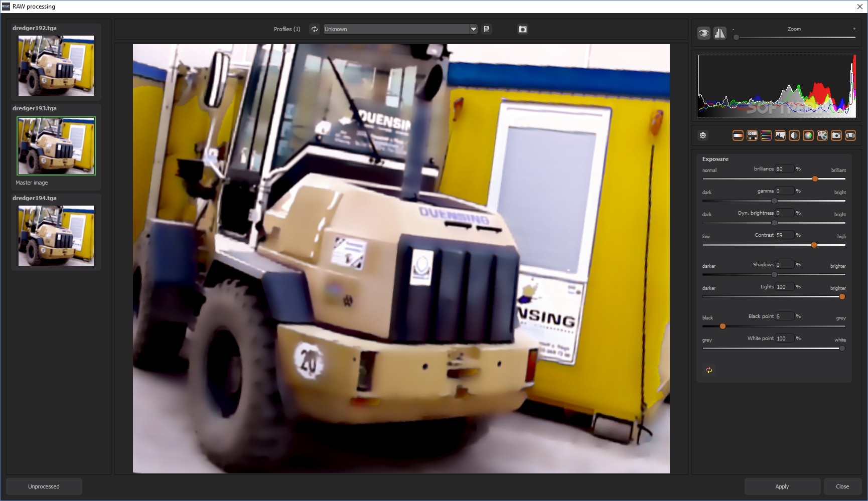868x501 pixels.
Task: Select the paint palette icon
Action: click(822, 135)
